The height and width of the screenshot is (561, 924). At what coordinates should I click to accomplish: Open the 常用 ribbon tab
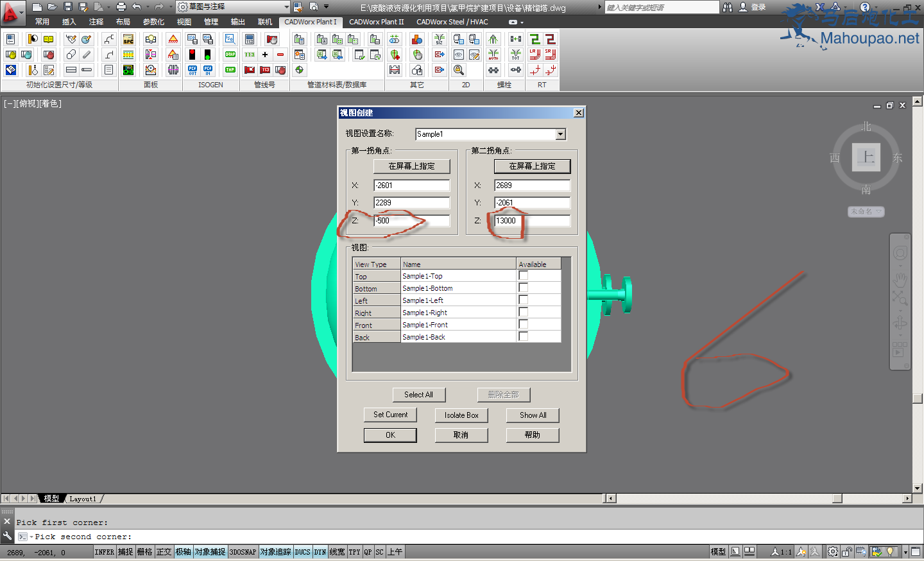pyautogui.click(x=42, y=22)
